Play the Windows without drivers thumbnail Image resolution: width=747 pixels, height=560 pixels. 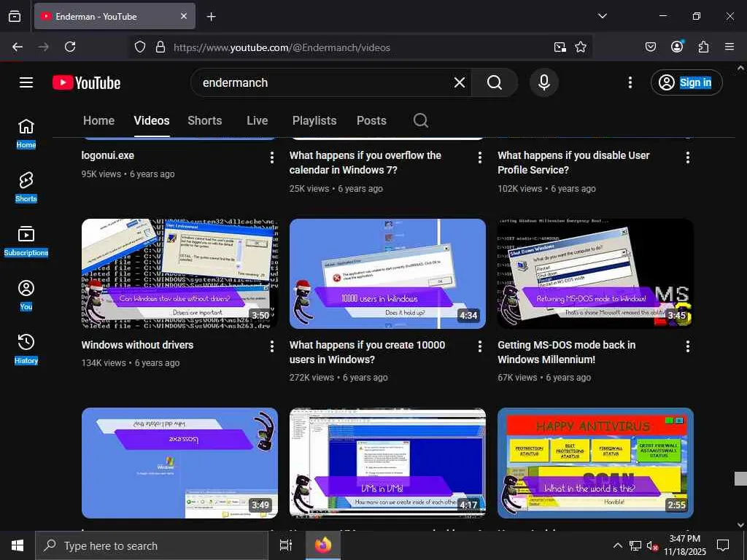[x=179, y=274]
